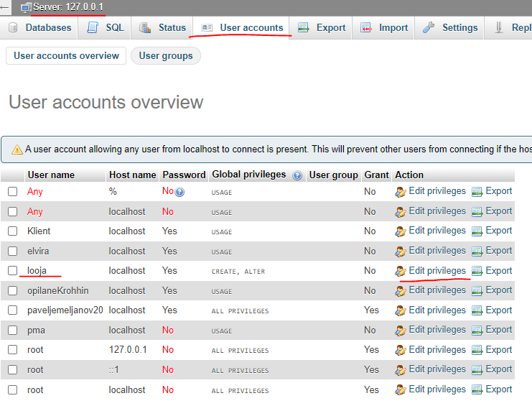
Task: Open the User accounts overview sub-tab
Action: pos(66,56)
